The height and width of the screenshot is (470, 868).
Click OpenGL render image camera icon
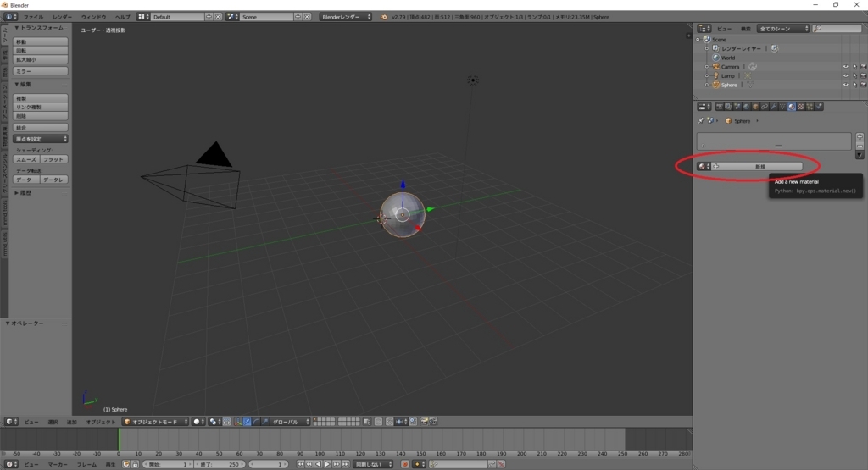[425, 422]
